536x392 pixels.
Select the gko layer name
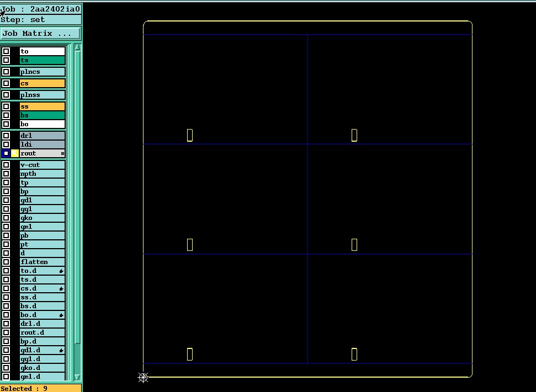[x=43, y=218]
